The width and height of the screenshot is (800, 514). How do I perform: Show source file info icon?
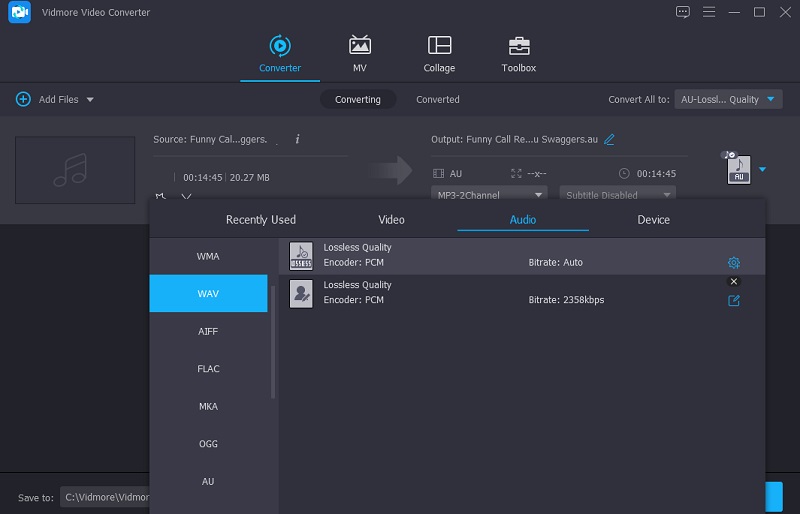(x=297, y=139)
